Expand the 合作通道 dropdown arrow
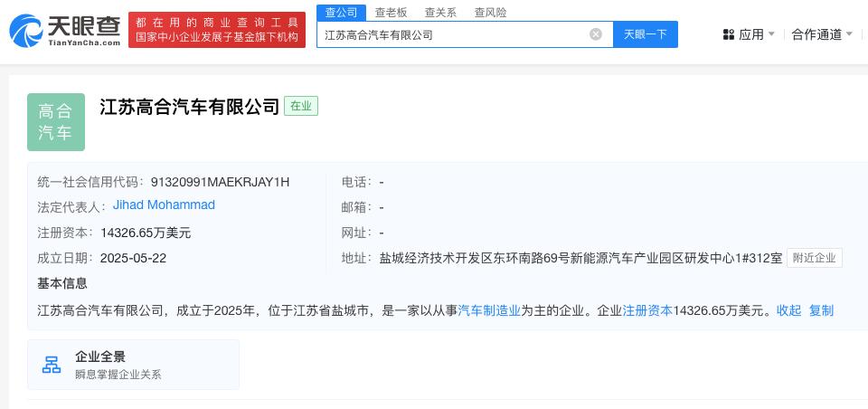 [x=849, y=35]
